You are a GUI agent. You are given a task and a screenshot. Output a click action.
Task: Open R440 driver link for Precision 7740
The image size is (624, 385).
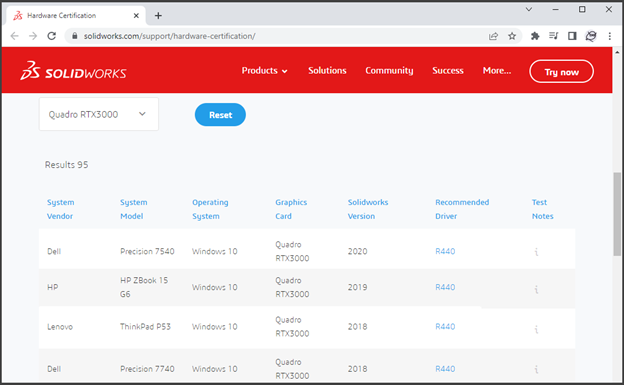pos(445,369)
